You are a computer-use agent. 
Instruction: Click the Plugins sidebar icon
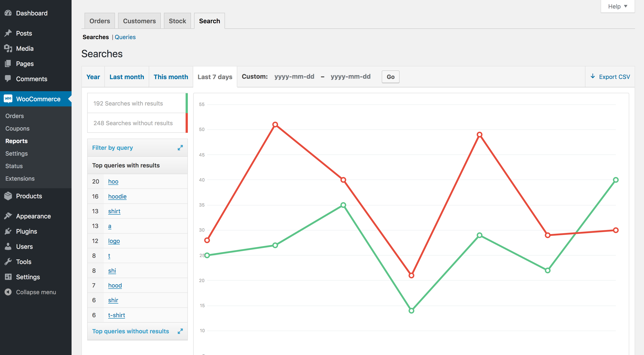(8, 231)
